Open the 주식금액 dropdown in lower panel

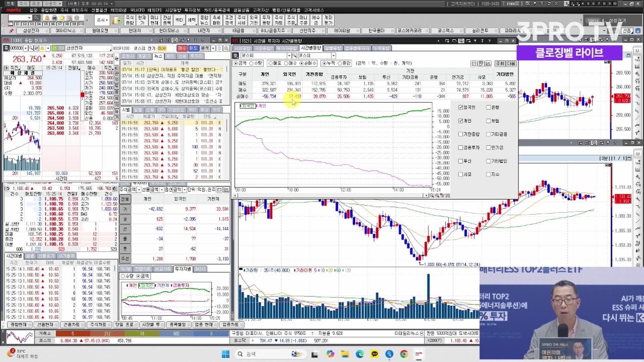(139, 190)
